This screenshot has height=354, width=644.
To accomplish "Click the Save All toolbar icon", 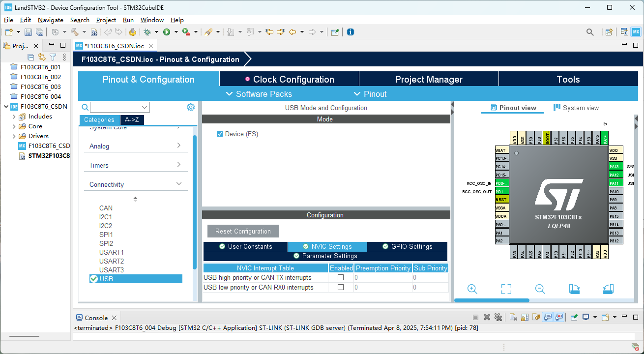I will (39, 32).
